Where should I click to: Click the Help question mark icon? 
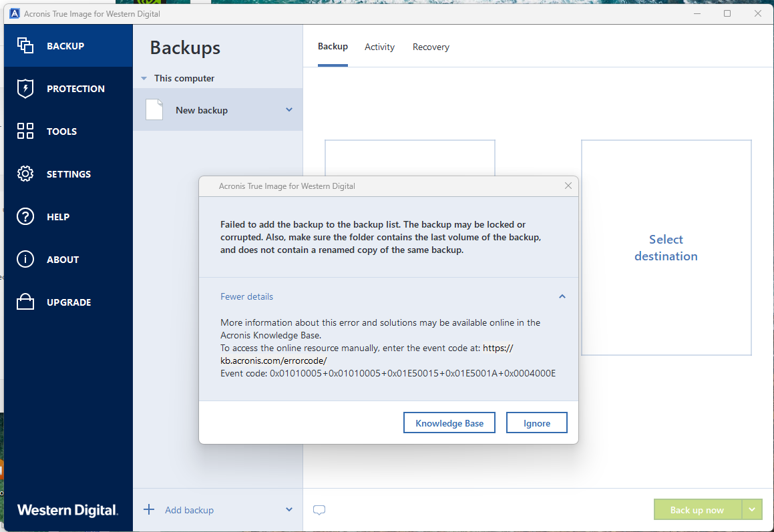[x=25, y=217]
